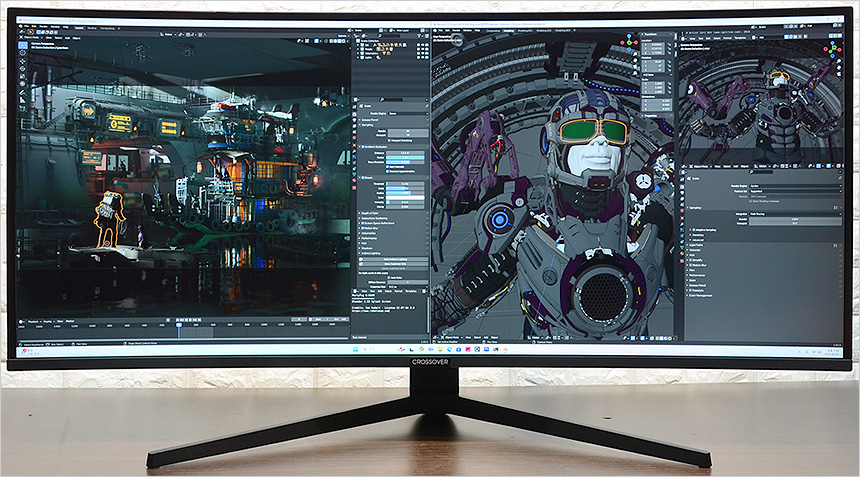Toggle Bent Normals checkbox under Ambient Occlusion

[x=386, y=166]
